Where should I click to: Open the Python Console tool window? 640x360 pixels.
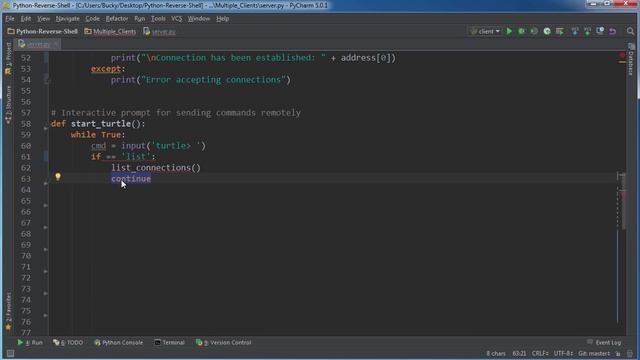coord(118,342)
